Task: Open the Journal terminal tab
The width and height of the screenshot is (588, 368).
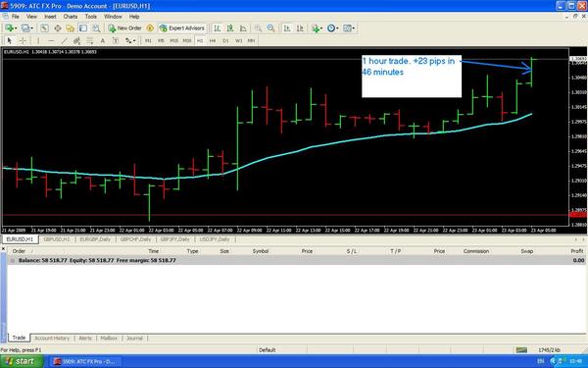Action: coord(134,339)
